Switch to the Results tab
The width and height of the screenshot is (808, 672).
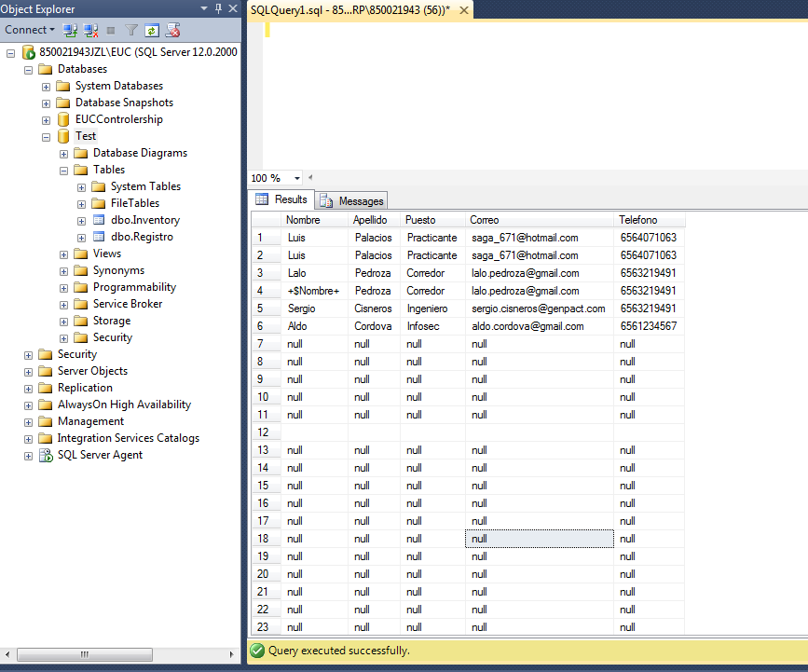click(x=281, y=199)
